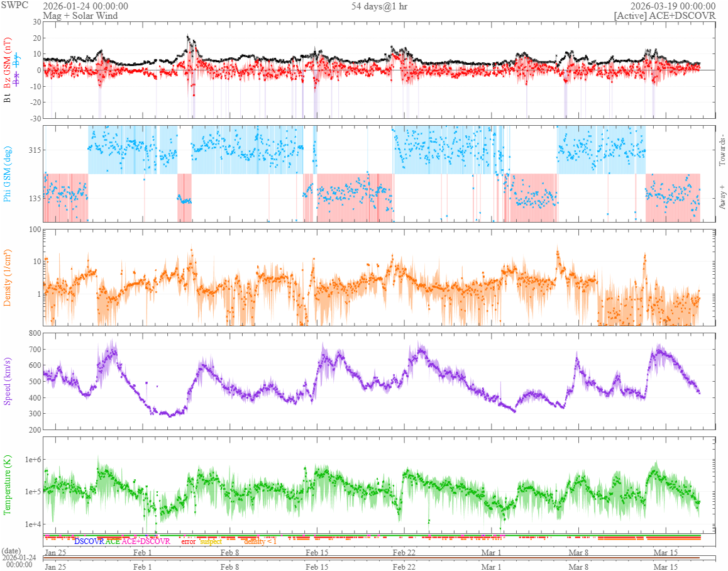Open the Mag + Solar Wind series selector
Viewport: 728px width, 571px height.
point(80,15)
